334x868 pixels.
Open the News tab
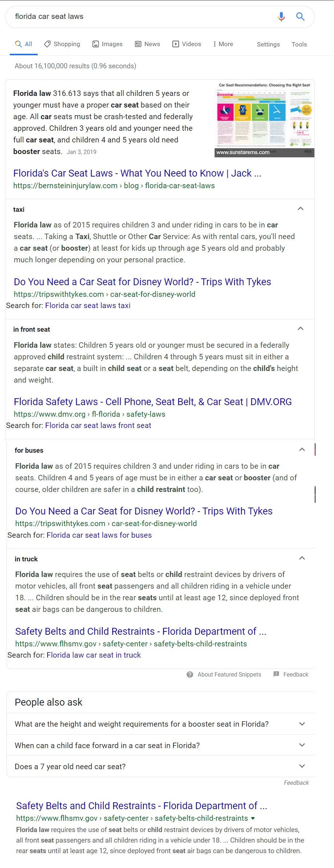tap(147, 44)
